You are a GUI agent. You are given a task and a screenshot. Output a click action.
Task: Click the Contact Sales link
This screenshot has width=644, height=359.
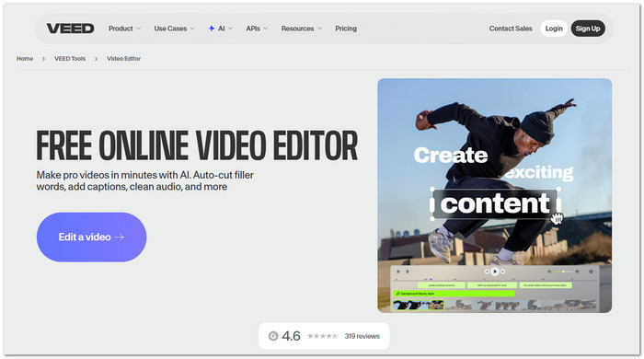point(511,29)
